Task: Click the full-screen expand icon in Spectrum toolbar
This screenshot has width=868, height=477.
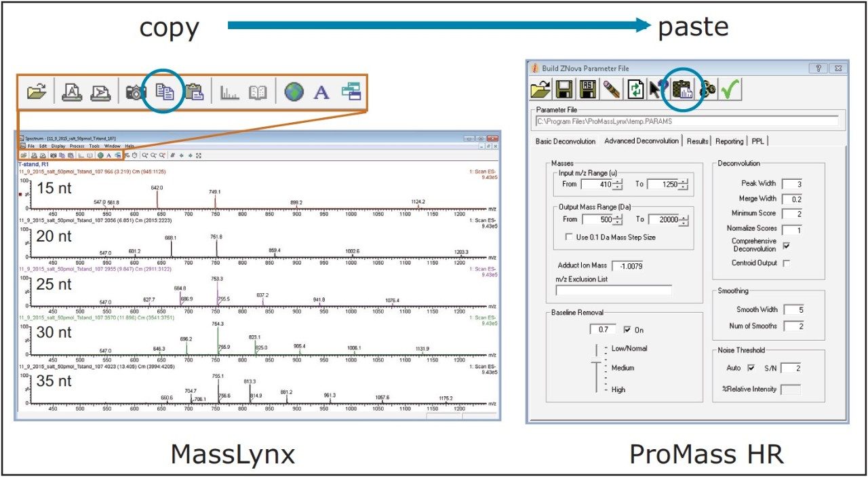Action: tap(199, 155)
